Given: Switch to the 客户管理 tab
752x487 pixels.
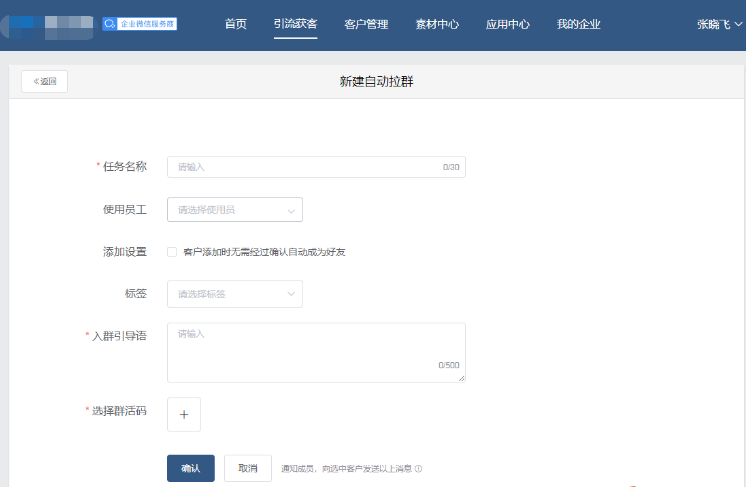Looking at the screenshot, I should tap(366, 24).
